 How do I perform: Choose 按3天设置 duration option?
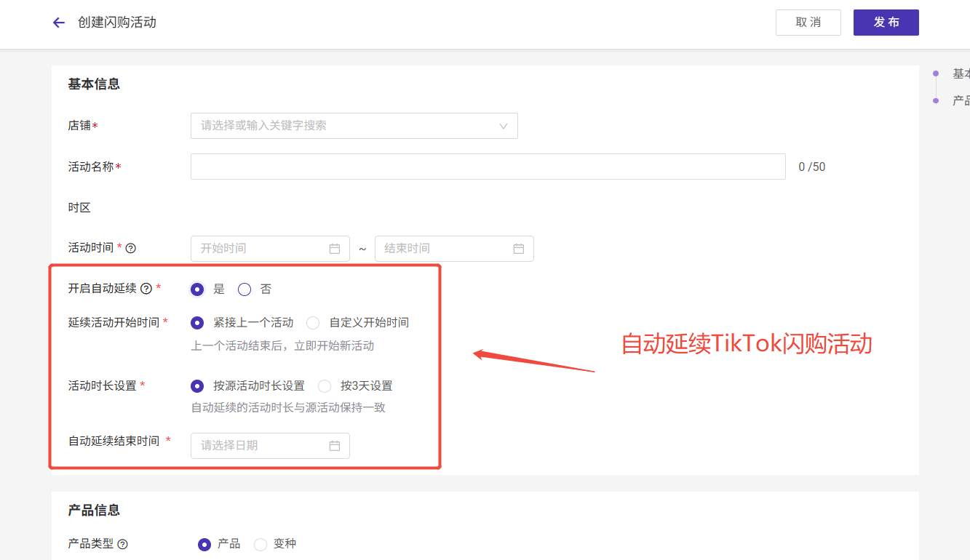click(325, 386)
